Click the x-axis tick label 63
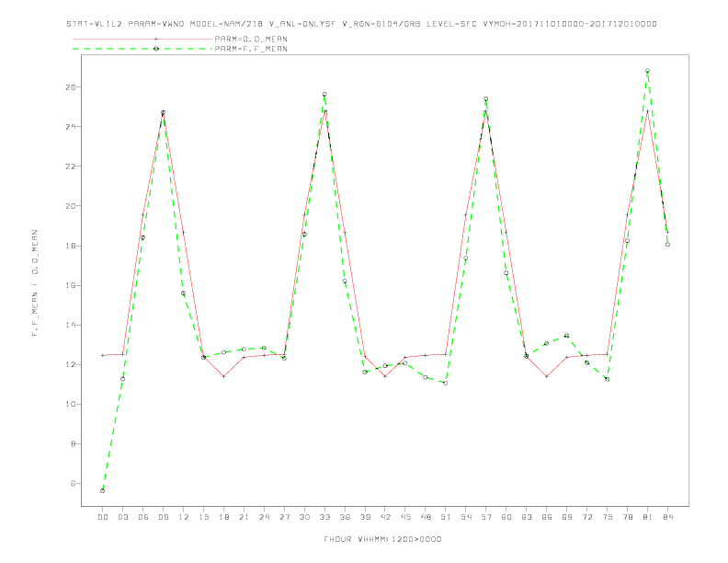Image resolution: width=728 pixels, height=563 pixels. (x=527, y=517)
